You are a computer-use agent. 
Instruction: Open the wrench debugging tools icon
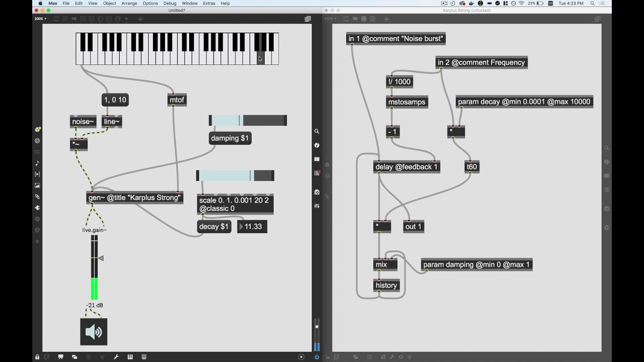[x=116, y=357]
